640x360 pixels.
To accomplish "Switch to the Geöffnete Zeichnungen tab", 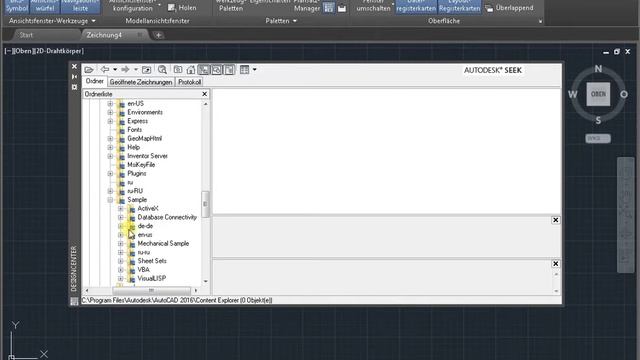I will point(141,82).
